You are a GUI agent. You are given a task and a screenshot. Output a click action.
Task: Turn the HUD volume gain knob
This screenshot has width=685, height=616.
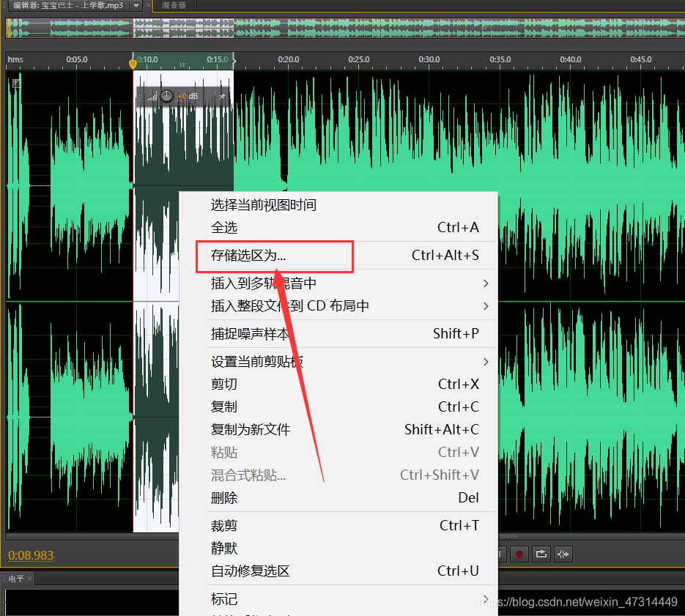pos(167,97)
